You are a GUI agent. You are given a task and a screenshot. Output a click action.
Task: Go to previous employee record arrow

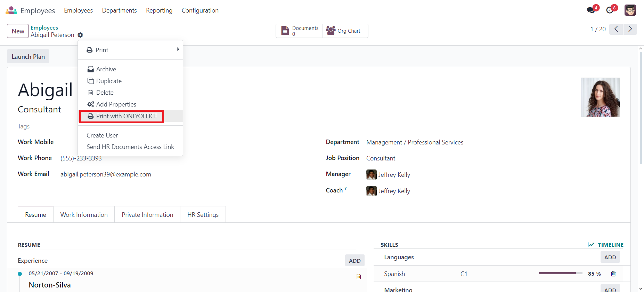[616, 29]
